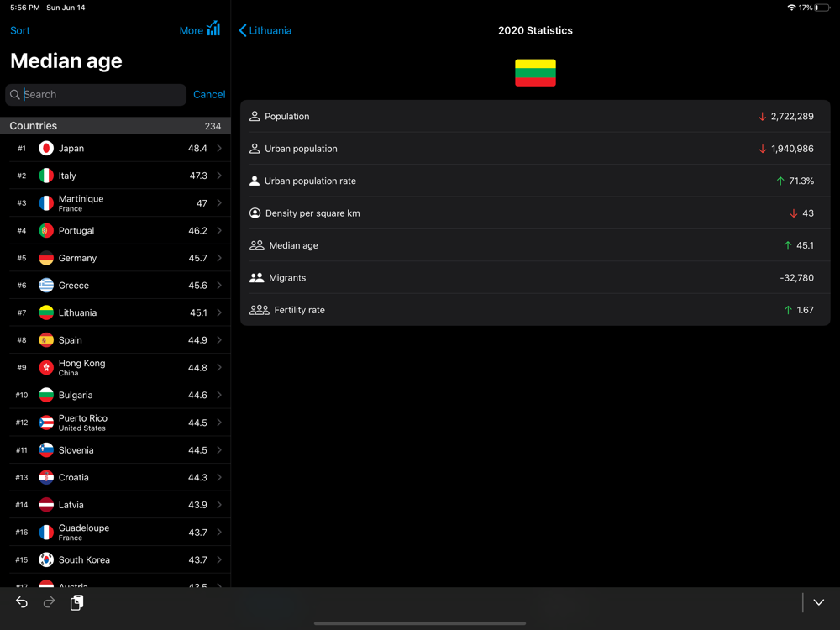This screenshot has width=840, height=630.
Task: Click the Fertility rate group icon
Action: click(x=260, y=310)
